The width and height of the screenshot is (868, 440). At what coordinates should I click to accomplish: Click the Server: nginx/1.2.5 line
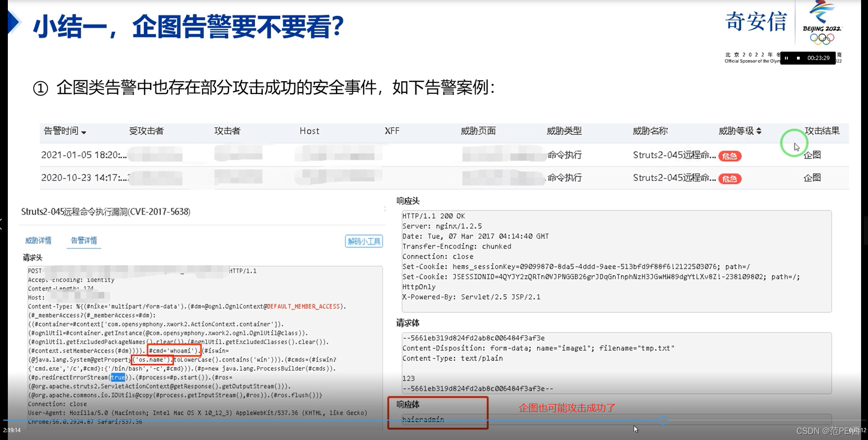click(x=442, y=226)
